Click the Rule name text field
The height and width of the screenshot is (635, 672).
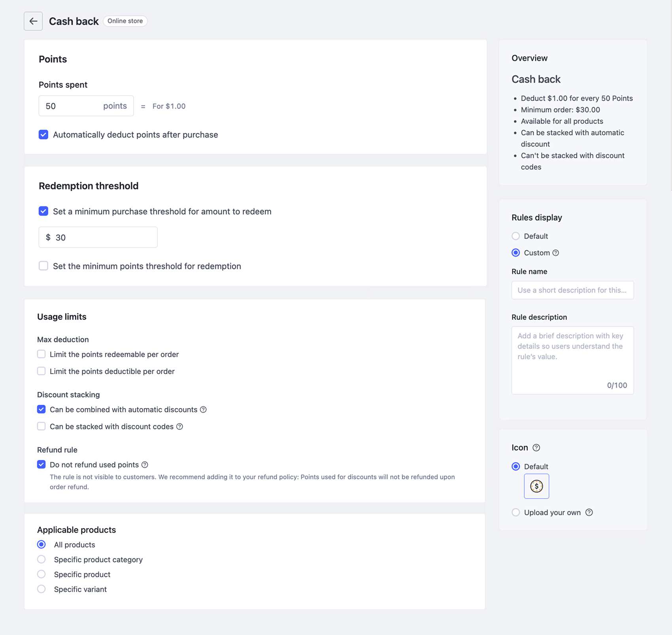(572, 290)
